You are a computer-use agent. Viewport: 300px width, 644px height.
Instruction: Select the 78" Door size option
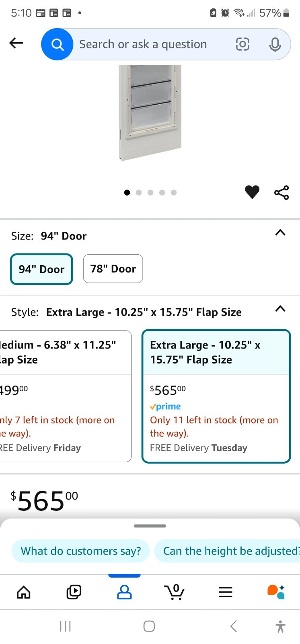point(113,268)
